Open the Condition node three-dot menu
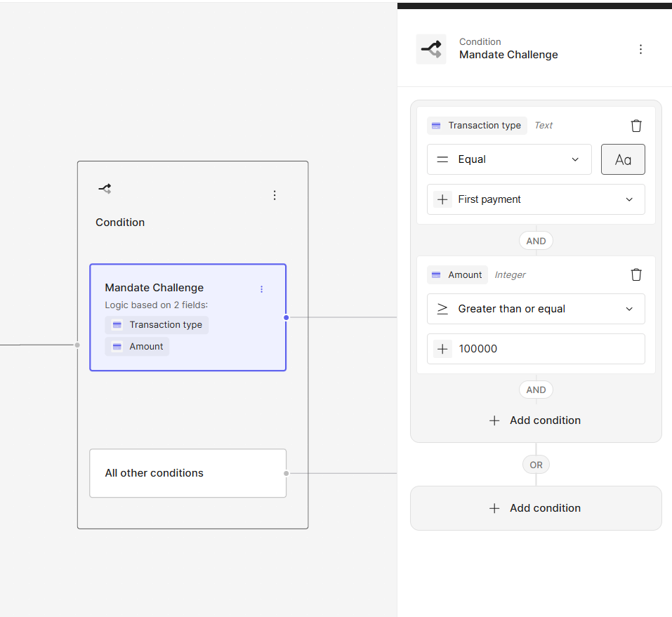 tap(275, 195)
